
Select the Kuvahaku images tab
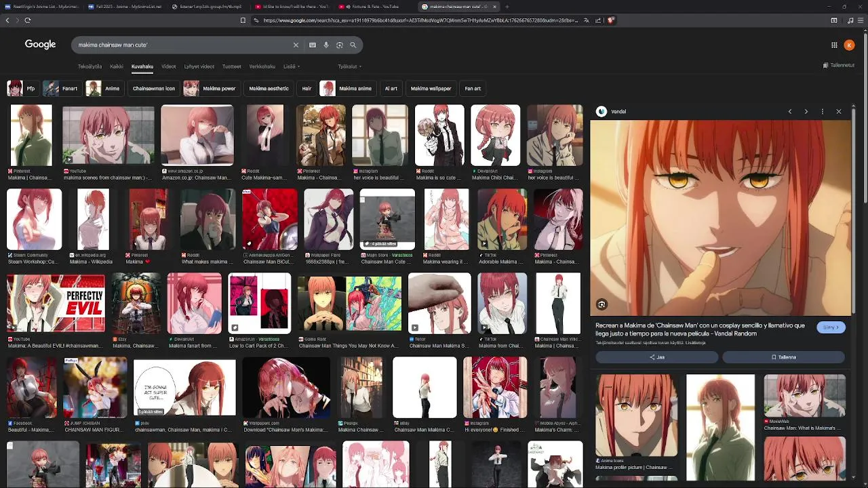click(x=142, y=66)
